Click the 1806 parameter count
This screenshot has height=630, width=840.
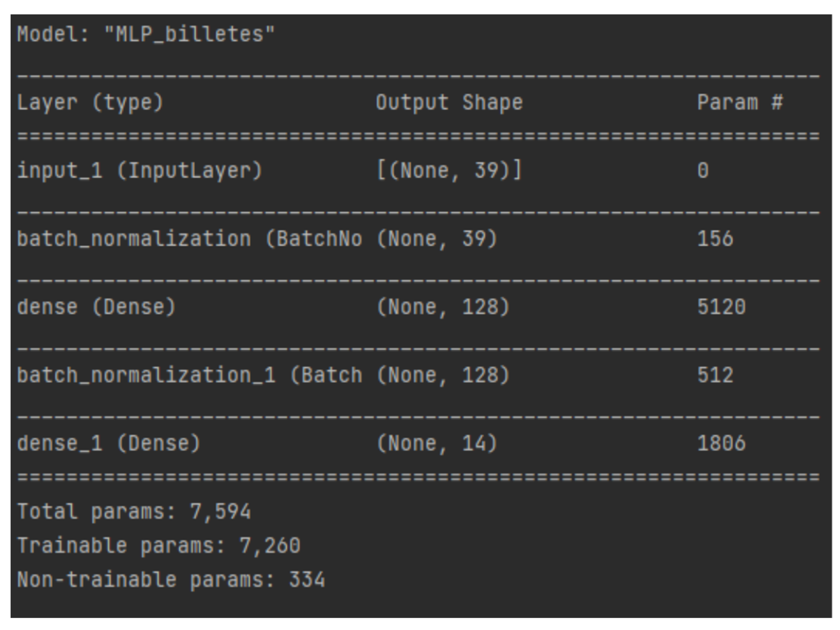tap(721, 444)
